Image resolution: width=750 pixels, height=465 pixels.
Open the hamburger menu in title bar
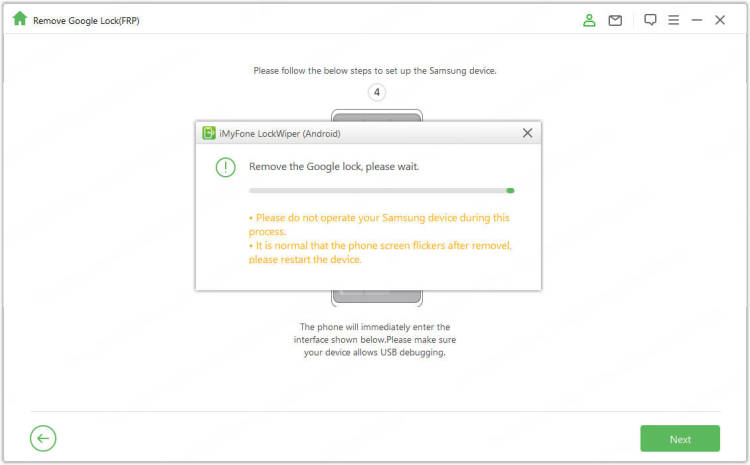click(674, 20)
